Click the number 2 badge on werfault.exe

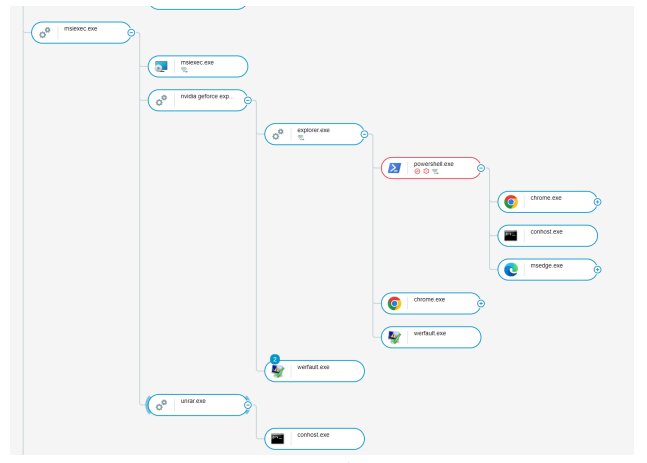click(x=274, y=358)
